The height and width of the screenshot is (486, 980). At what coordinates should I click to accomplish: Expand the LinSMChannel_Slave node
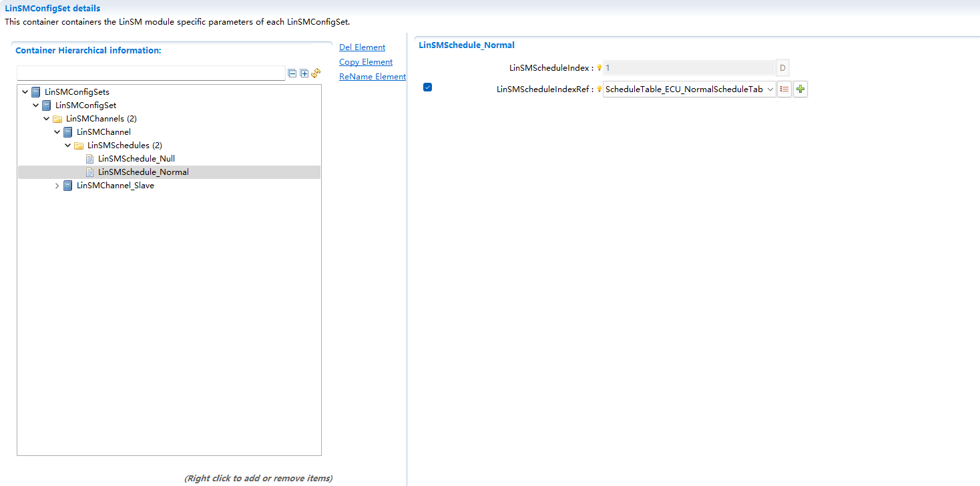point(57,185)
